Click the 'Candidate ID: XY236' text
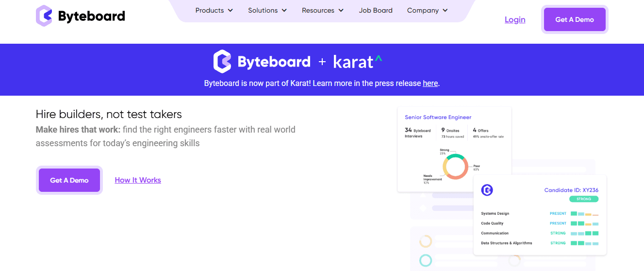Viewport: 644px width, 271px height. click(571, 190)
